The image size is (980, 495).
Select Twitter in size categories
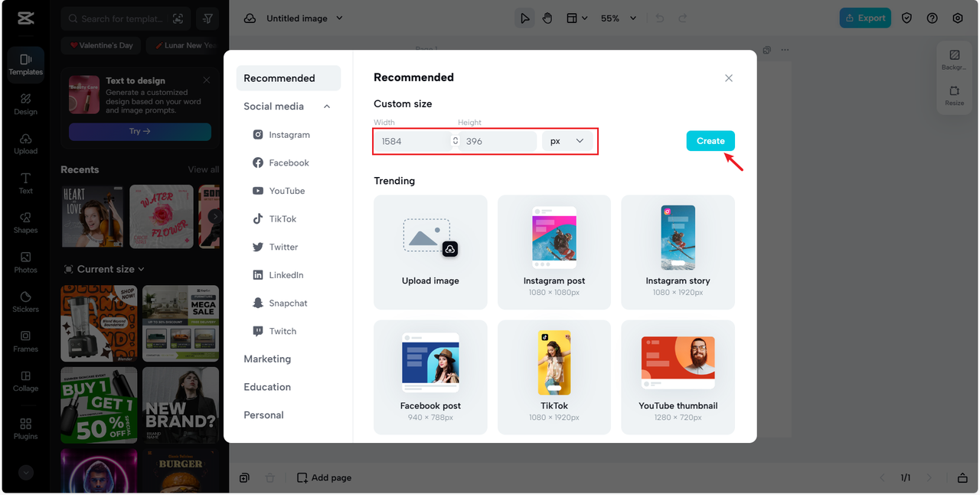point(275,247)
